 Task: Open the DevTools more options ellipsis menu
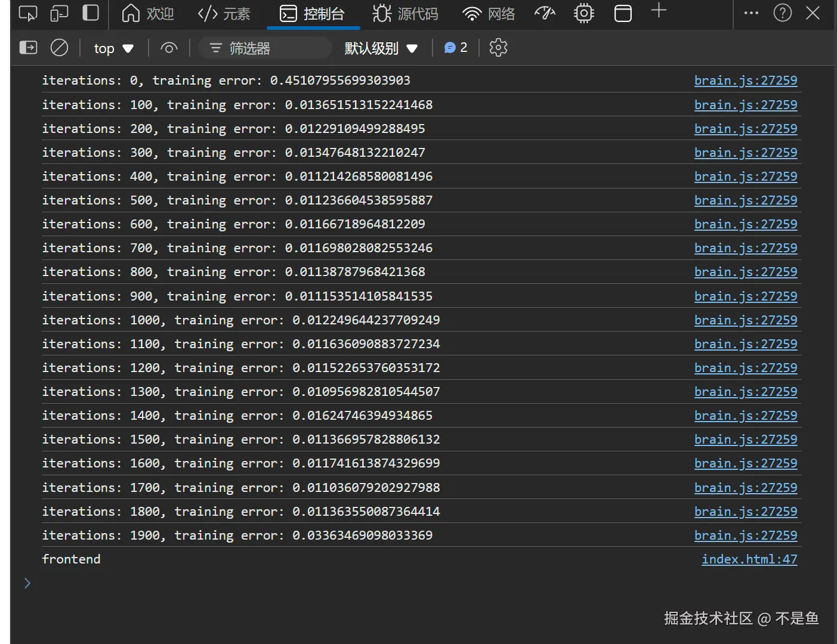click(751, 13)
